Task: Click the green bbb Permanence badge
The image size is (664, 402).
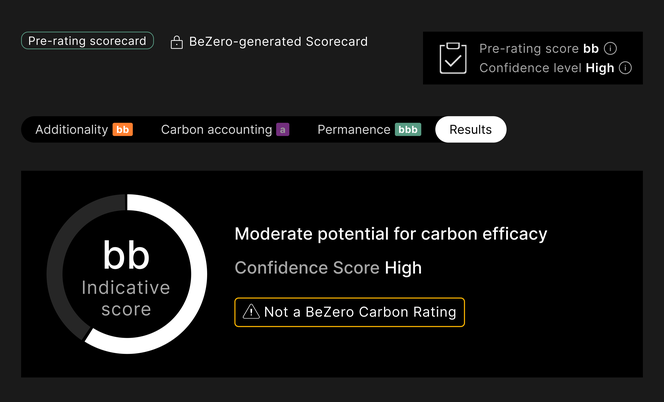Action: (x=408, y=129)
